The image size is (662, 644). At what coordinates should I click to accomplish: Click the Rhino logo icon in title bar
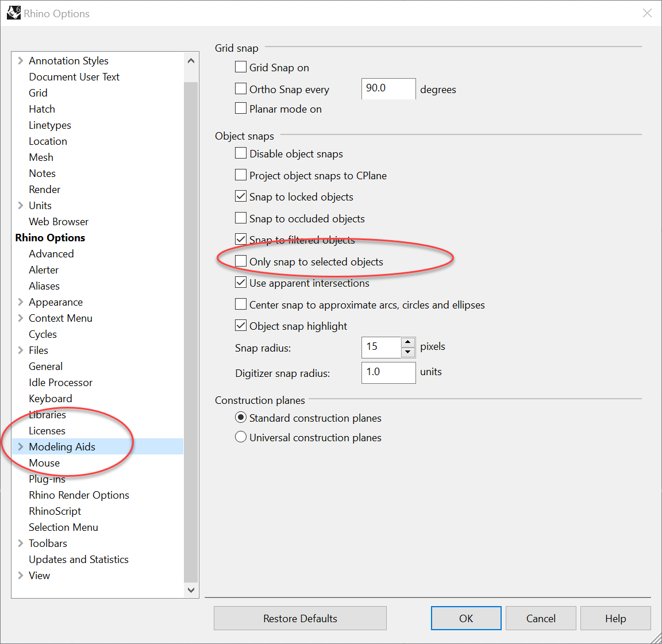14,13
